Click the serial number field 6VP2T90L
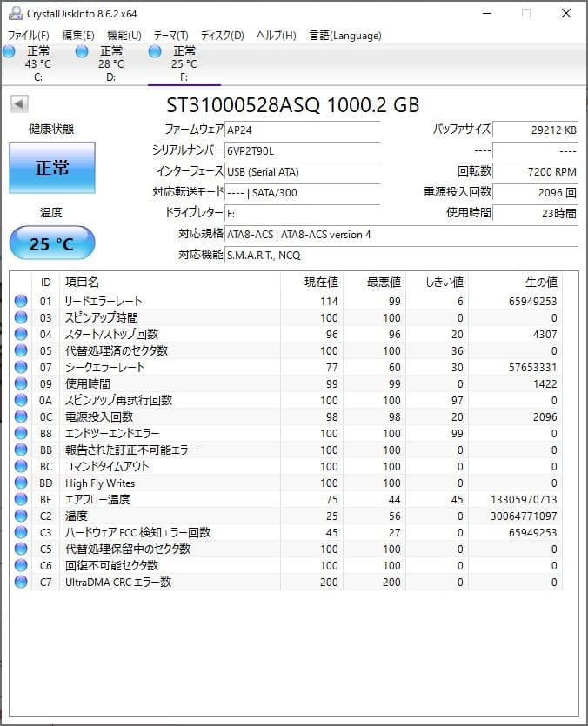The width and height of the screenshot is (588, 726). tap(302, 151)
